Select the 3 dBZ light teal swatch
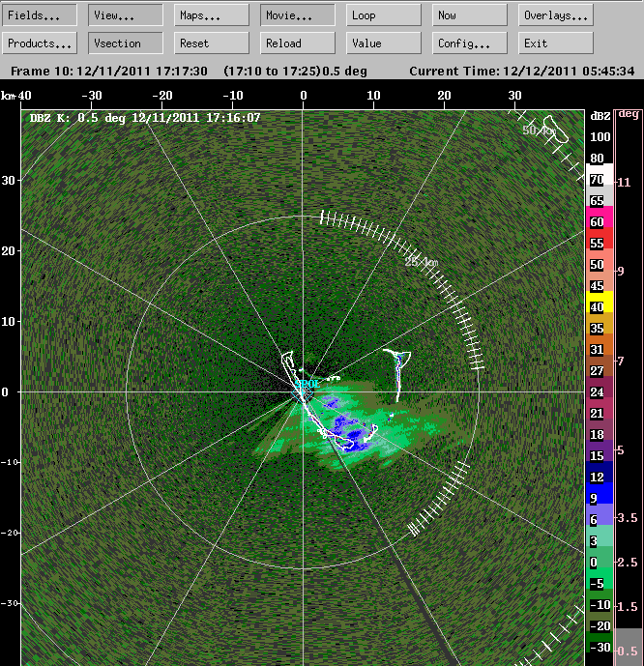The image size is (644, 666). point(600,536)
